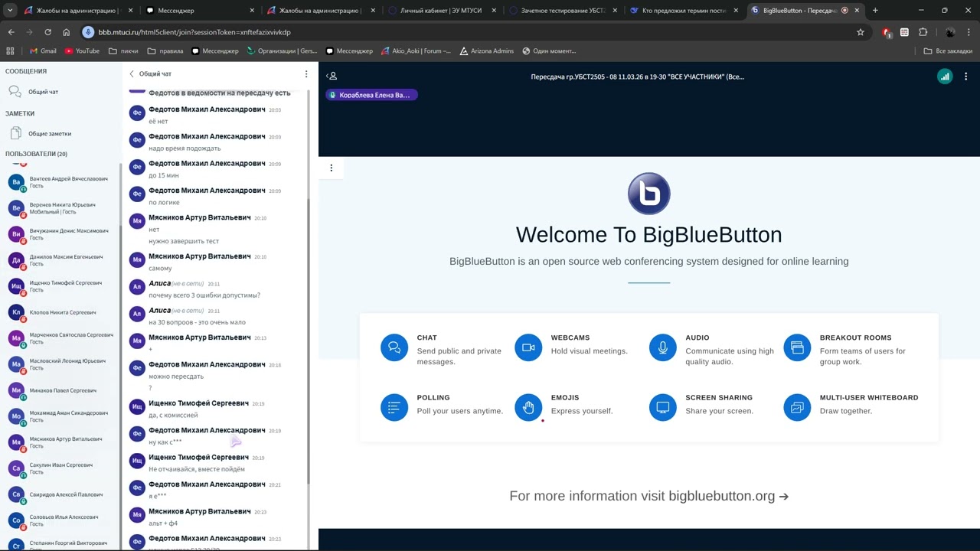Open the Gmail bookmark

click(43, 51)
